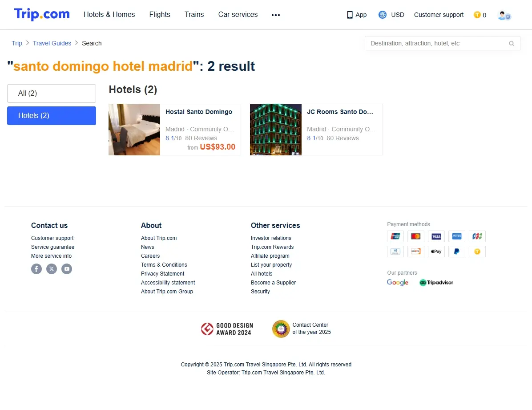This screenshot has width=532, height=410.
Task: Open the Car services menu
Action: pos(238,15)
